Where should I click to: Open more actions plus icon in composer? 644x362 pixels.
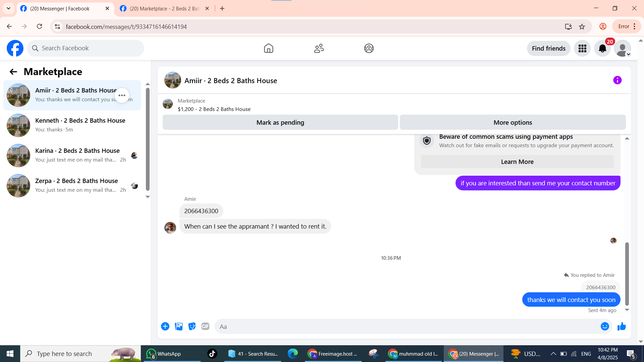165,326
